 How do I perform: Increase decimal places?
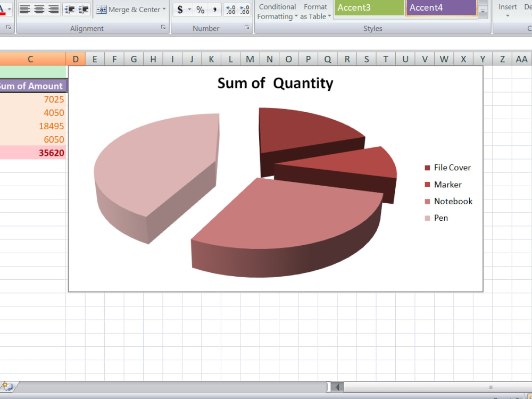pyautogui.click(x=231, y=10)
